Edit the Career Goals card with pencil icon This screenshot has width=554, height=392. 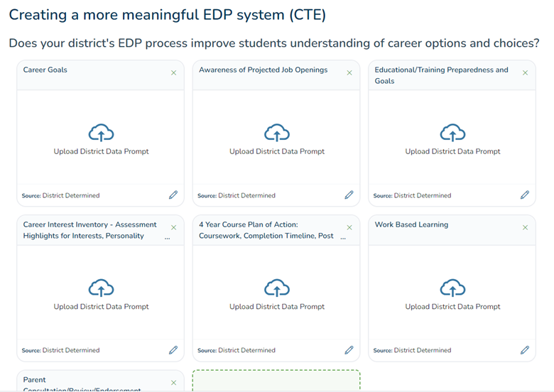(173, 195)
